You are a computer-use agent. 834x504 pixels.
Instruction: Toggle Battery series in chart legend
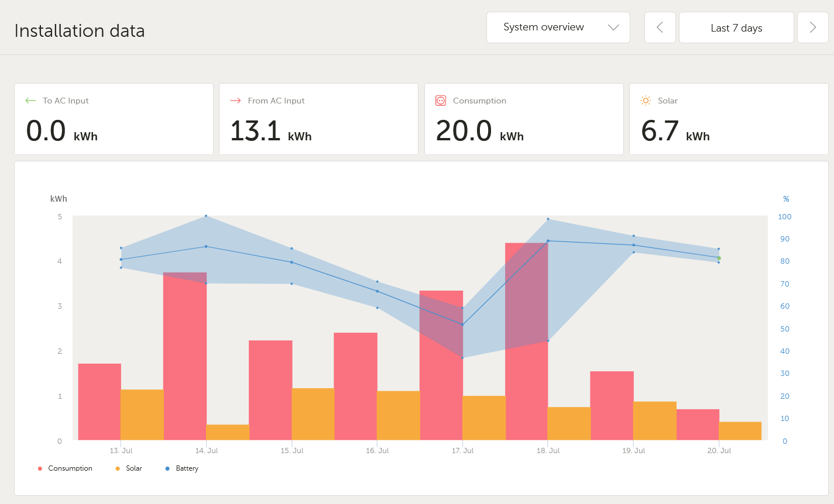182,468
